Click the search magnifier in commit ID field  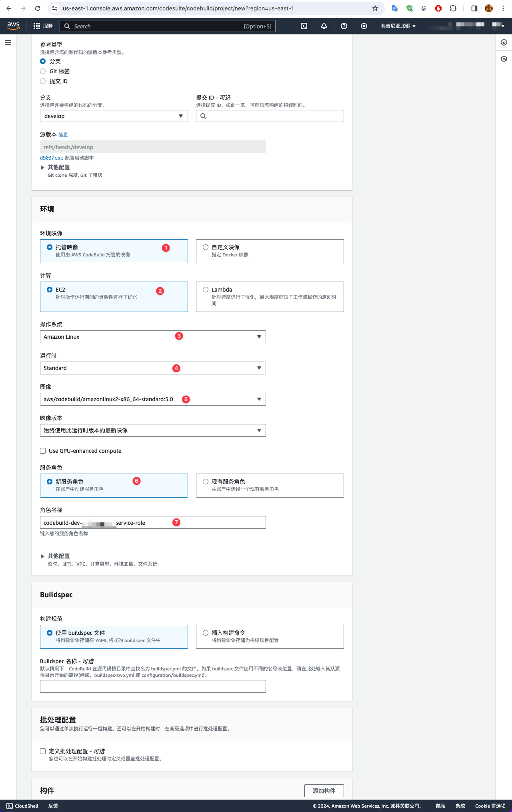203,116
